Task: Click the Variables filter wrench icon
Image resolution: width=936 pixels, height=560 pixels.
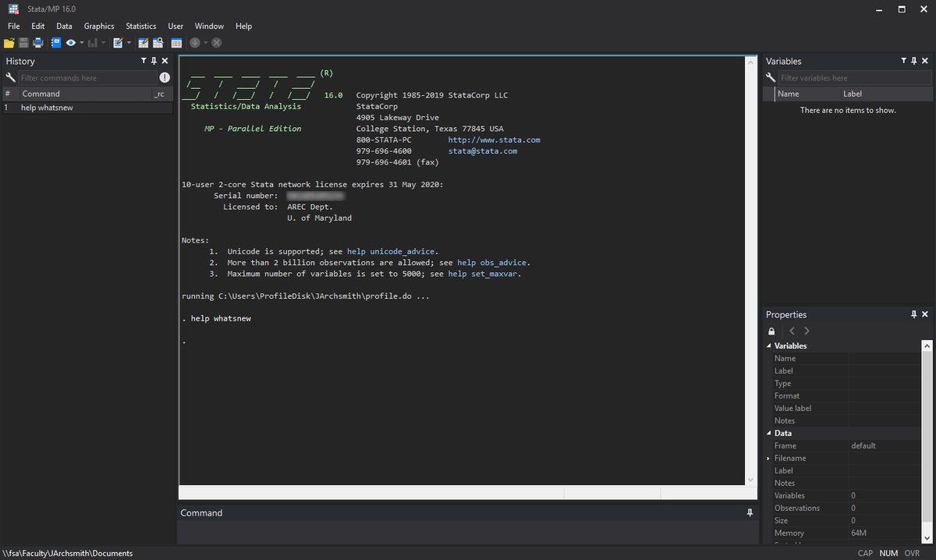Action: [771, 78]
